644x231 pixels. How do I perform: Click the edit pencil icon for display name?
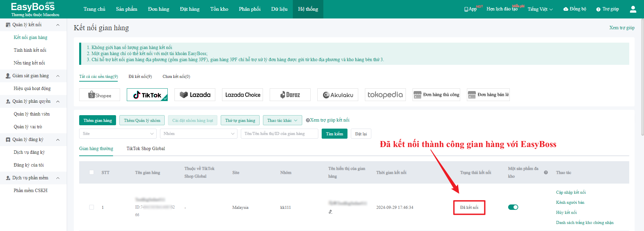coord(330,212)
